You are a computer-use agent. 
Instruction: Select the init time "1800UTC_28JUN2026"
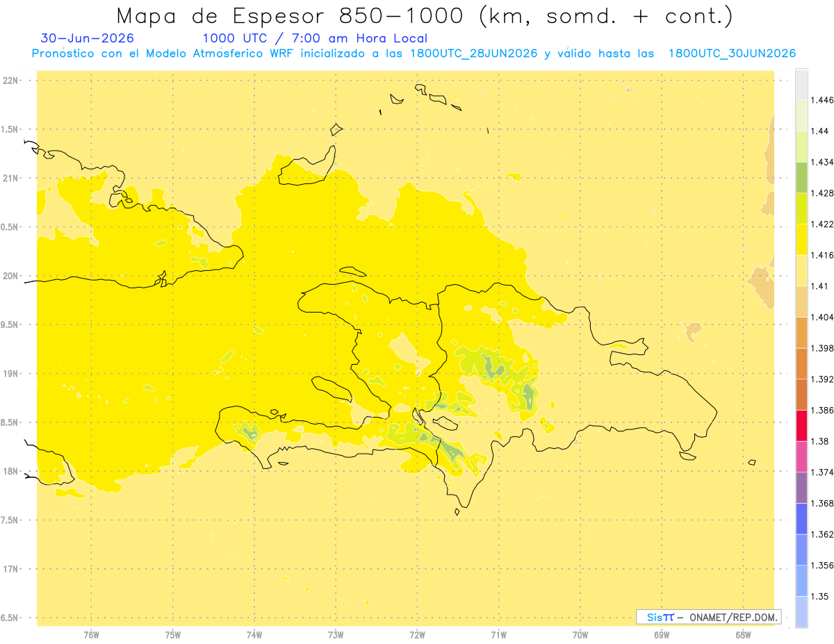[474, 53]
